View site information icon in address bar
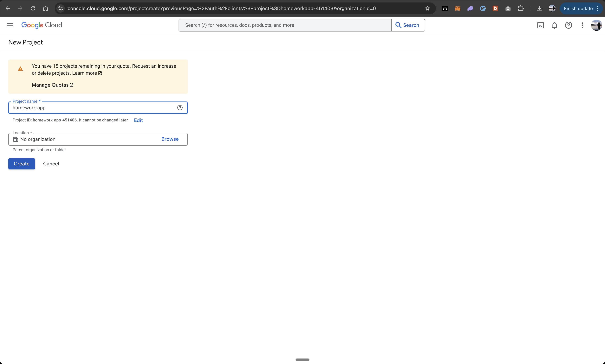The image size is (605, 364). coord(61,8)
